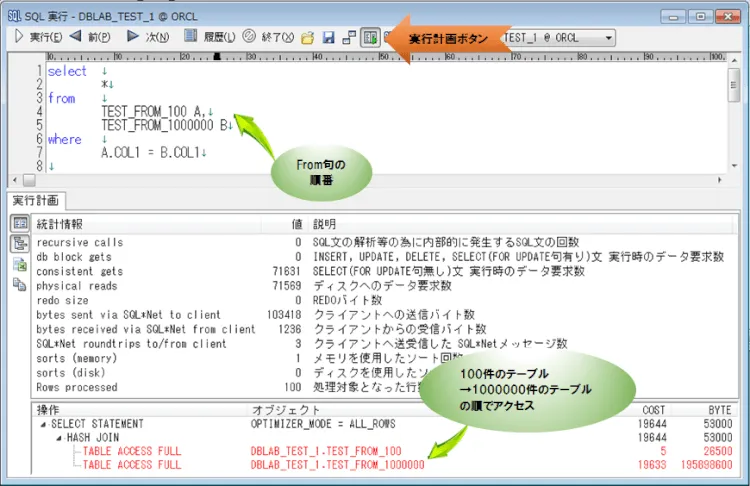Open the connection dropdown showing ORCL
This screenshot has width=750, height=486.
pyautogui.click(x=608, y=38)
